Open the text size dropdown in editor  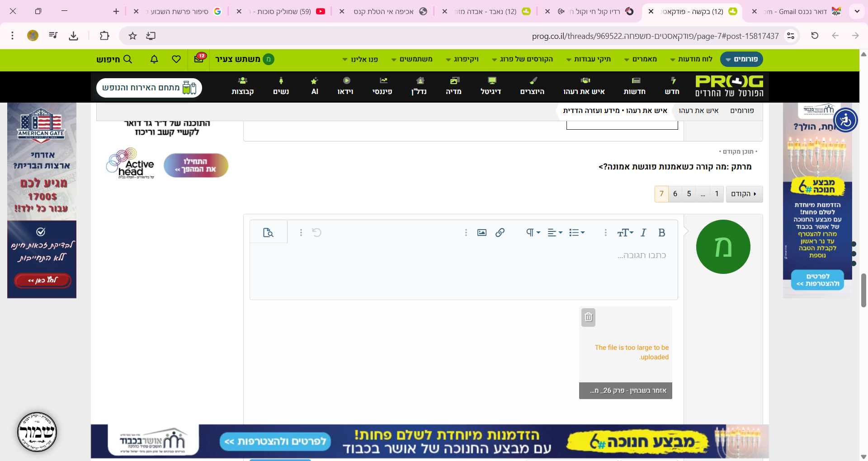(x=625, y=233)
